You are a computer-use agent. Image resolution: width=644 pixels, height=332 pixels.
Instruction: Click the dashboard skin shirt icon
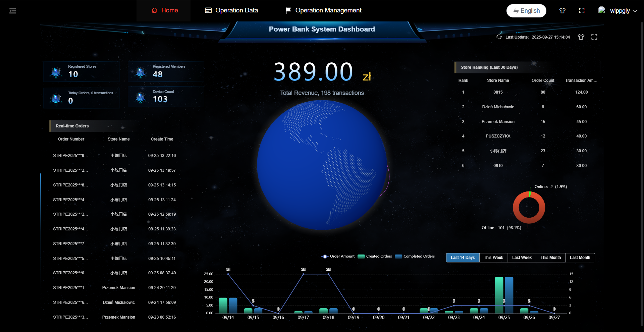point(581,37)
